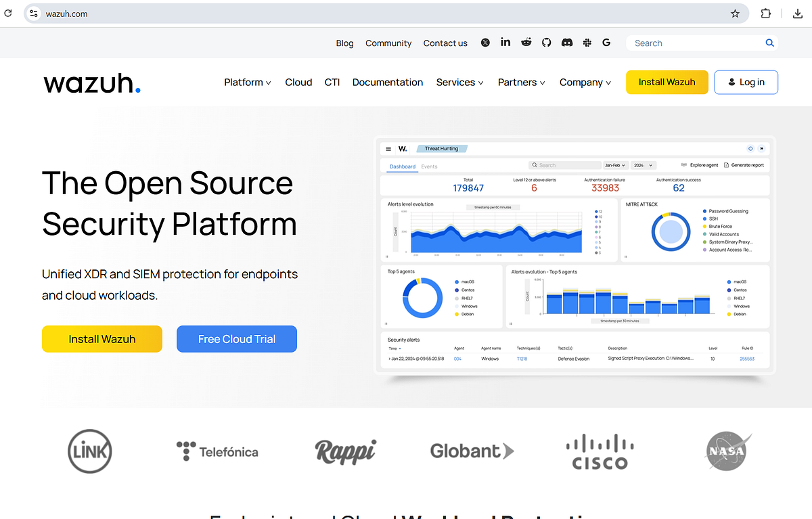Viewport: 812px width, 519px height.
Task: Open the Reddit community icon
Action: click(x=526, y=42)
